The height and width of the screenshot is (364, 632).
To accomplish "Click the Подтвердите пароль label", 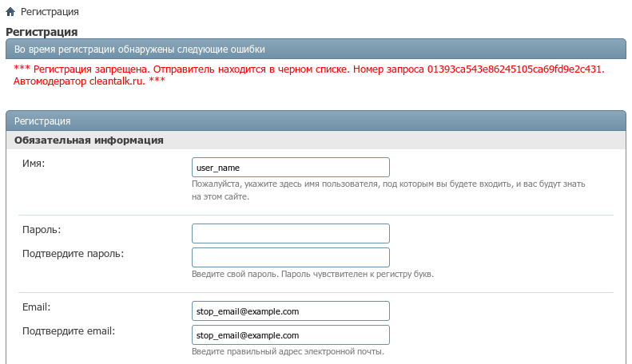I will coord(74,254).
